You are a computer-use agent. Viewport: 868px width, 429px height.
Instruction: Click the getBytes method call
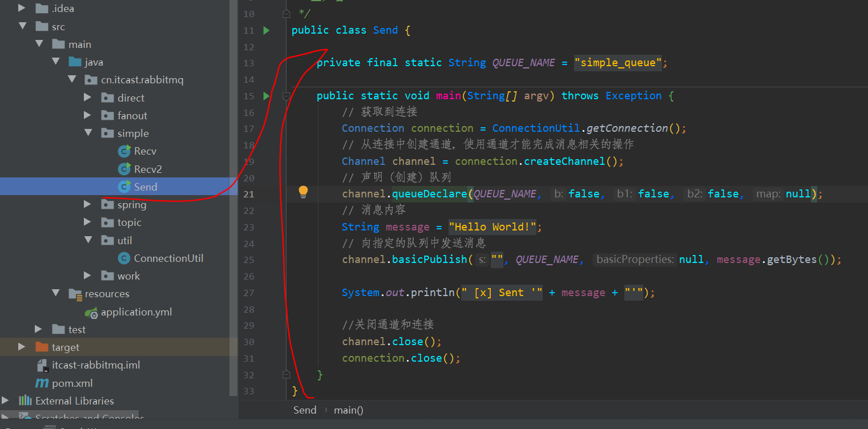click(x=792, y=260)
